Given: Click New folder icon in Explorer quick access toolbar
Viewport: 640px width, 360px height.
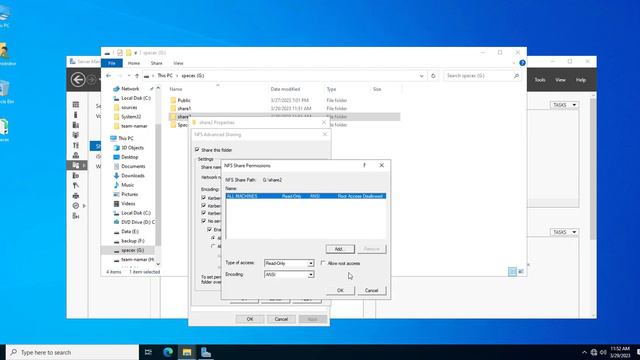Looking at the screenshot, I should click(128, 53).
